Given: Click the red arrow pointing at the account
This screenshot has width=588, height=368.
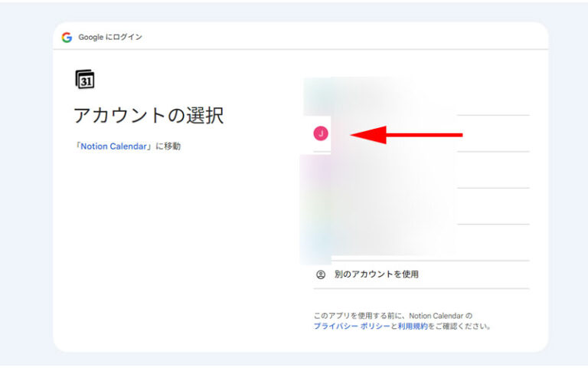Looking at the screenshot, I should (406, 135).
